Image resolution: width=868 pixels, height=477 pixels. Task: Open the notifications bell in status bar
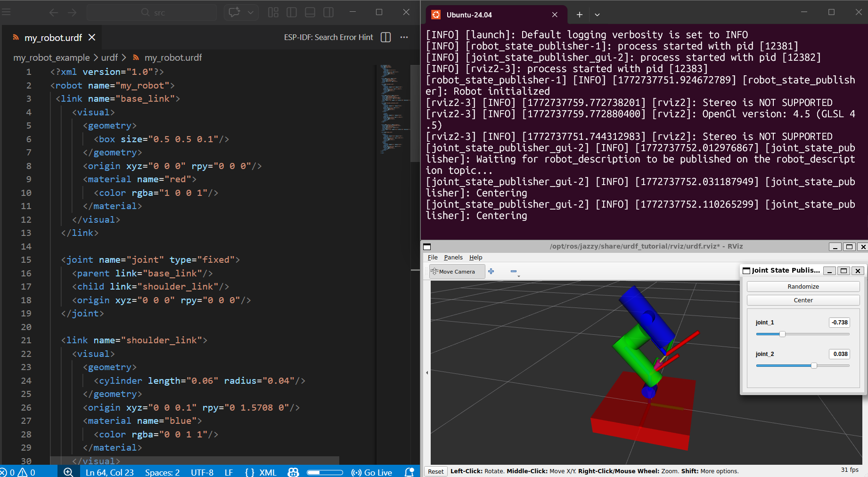[x=409, y=472]
